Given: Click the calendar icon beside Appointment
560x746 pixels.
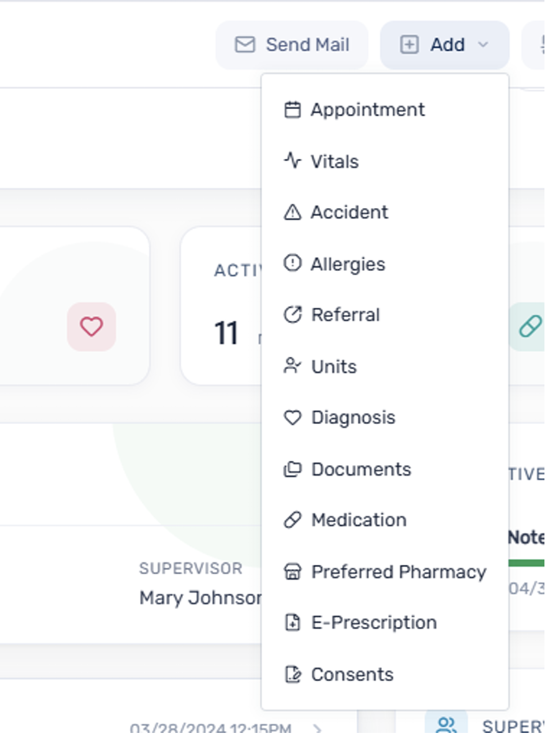Looking at the screenshot, I should (x=292, y=110).
